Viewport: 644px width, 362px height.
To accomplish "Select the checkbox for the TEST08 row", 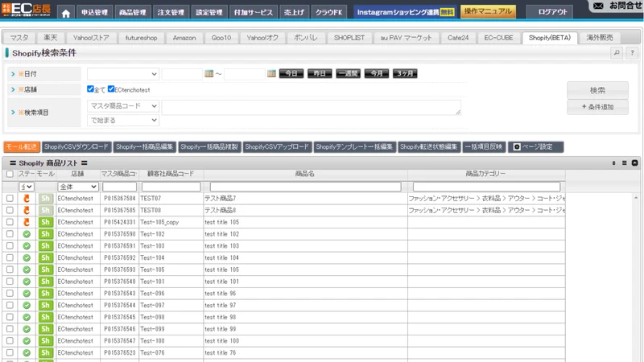I will pyautogui.click(x=10, y=210).
